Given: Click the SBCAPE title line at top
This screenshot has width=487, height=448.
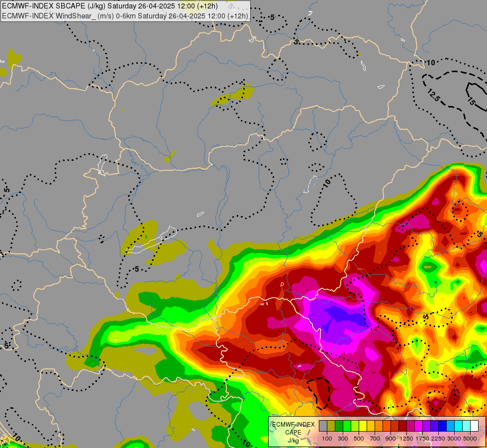Looking at the screenshot, I should click(109, 6).
